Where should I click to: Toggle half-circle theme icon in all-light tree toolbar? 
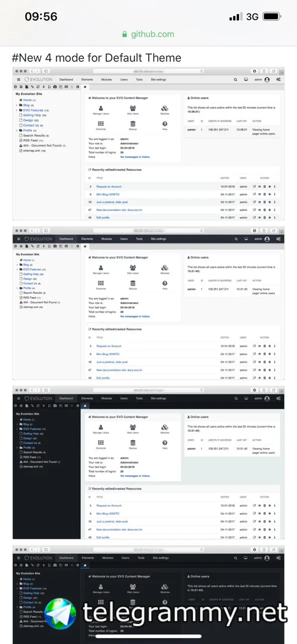77,87
